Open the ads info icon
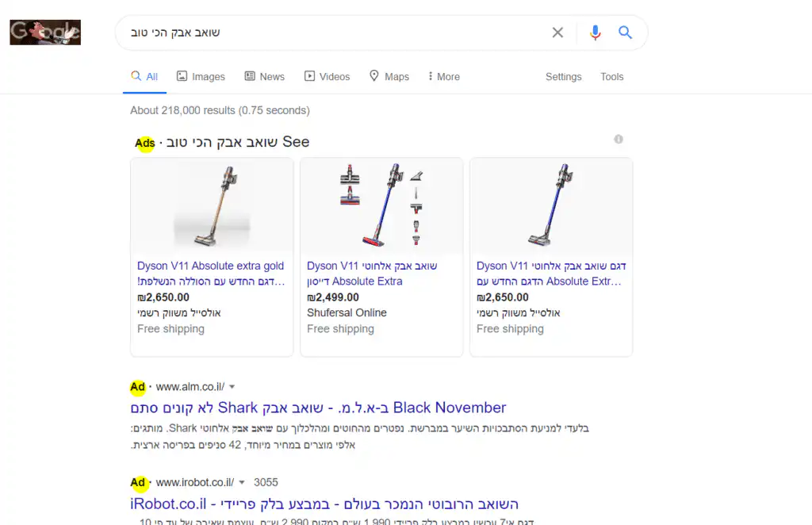Image resolution: width=812 pixels, height=525 pixels. click(619, 140)
